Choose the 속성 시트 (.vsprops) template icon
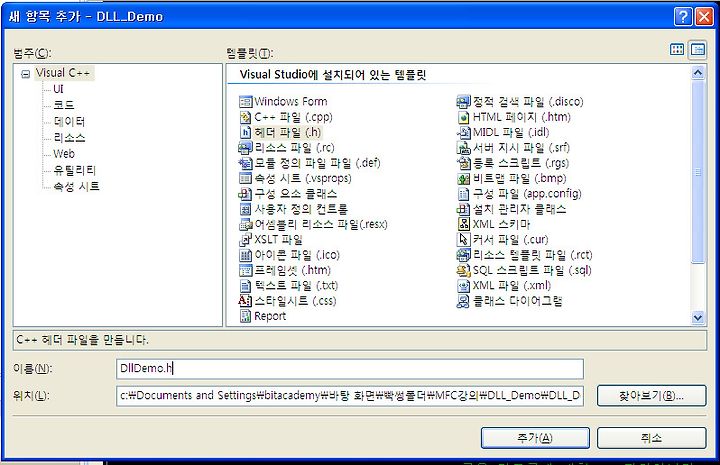720x465 pixels. tap(246, 178)
